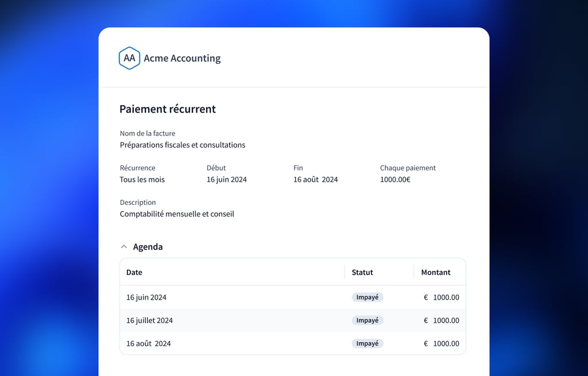The image size is (588, 376).
Task: Click the Paiement récurrent title
Action: pos(168,109)
